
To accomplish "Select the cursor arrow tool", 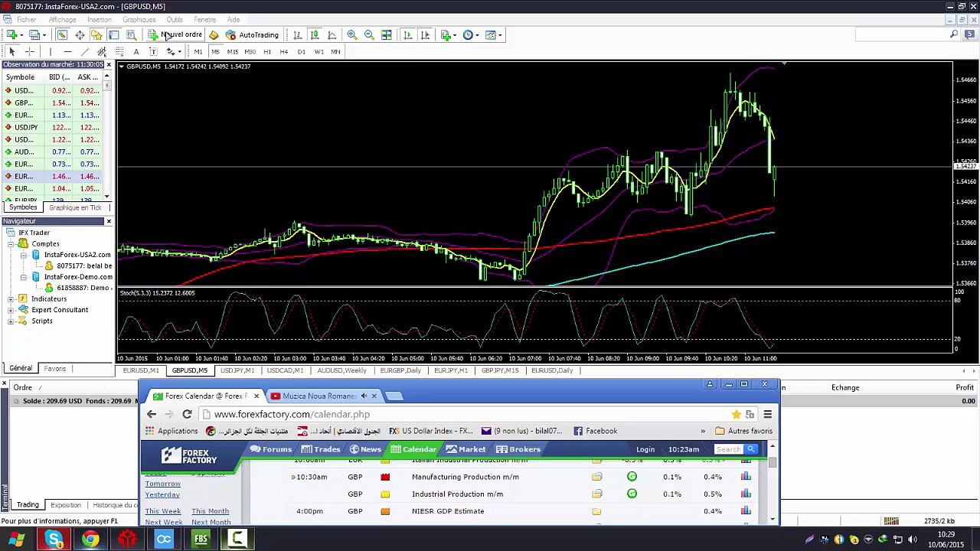I will click(x=11, y=51).
